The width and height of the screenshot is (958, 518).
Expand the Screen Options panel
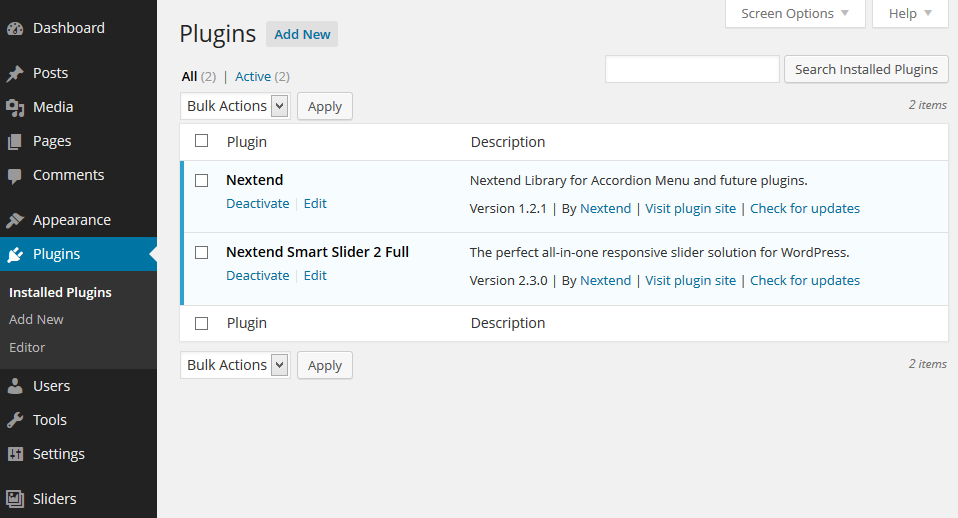795,13
